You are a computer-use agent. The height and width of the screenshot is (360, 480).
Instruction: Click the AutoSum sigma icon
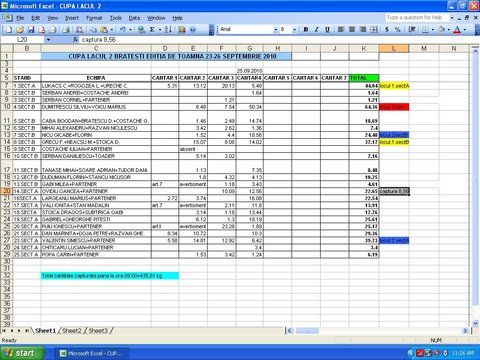(152, 30)
